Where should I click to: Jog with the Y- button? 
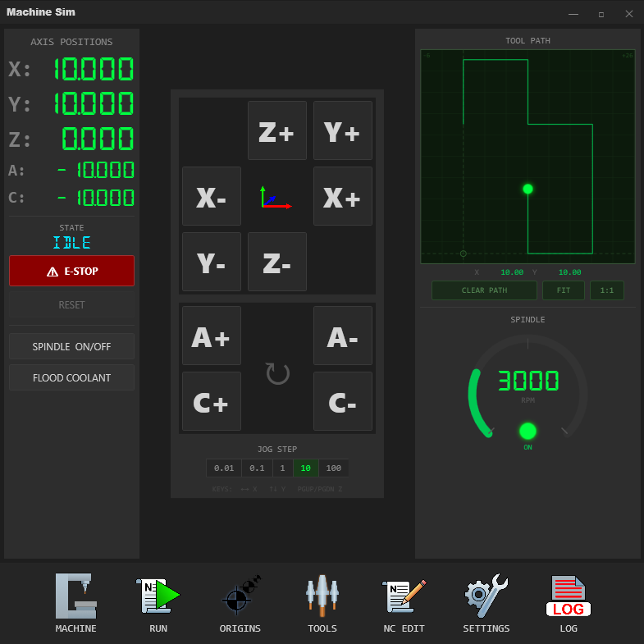(x=212, y=262)
